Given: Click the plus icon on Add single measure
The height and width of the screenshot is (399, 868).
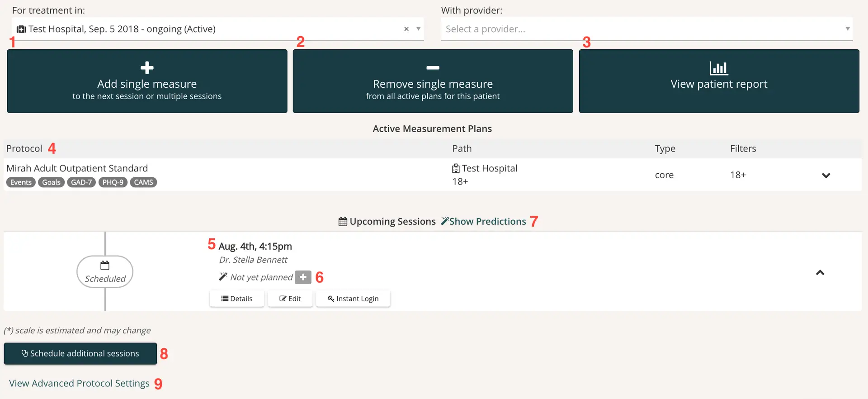Looking at the screenshot, I should click(x=147, y=68).
